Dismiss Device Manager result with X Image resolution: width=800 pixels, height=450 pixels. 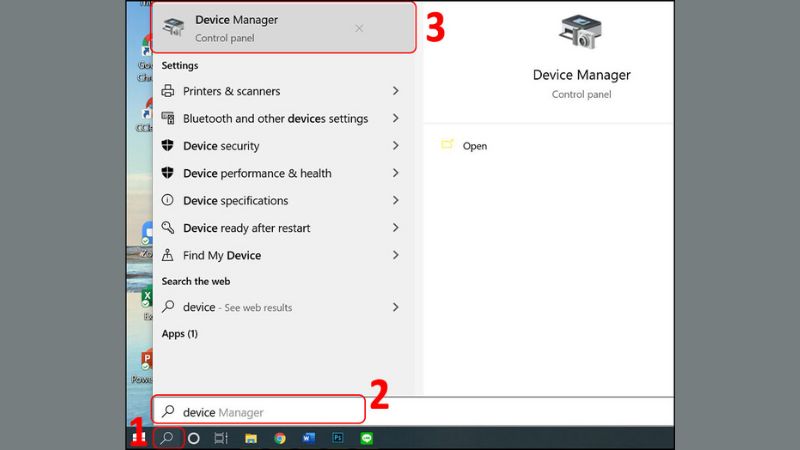tap(359, 28)
